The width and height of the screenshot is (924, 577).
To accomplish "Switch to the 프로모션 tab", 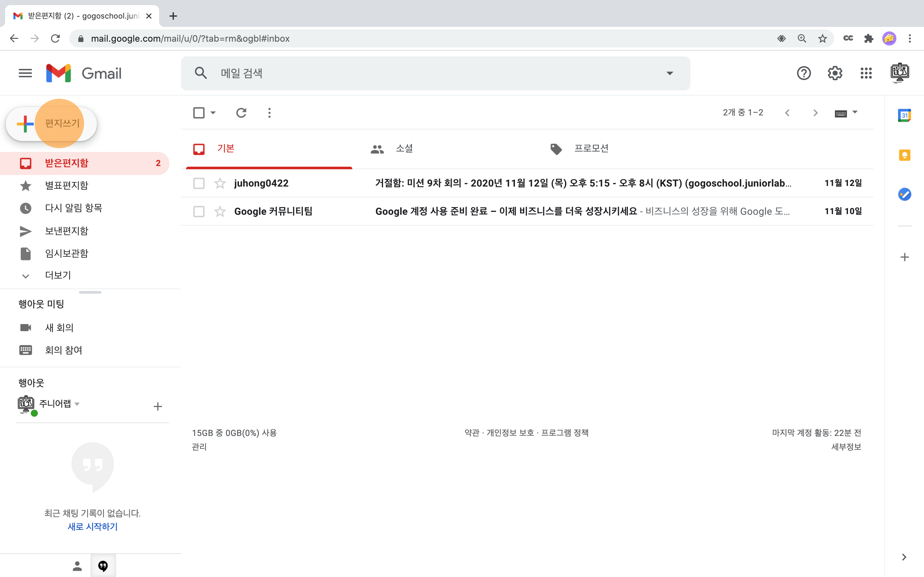I will pyautogui.click(x=591, y=148).
